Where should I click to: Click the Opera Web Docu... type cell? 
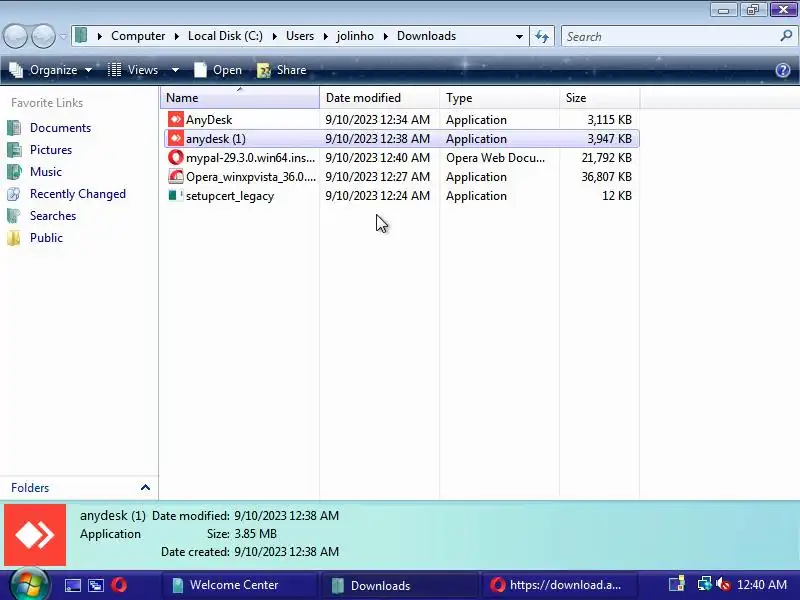[495, 158]
